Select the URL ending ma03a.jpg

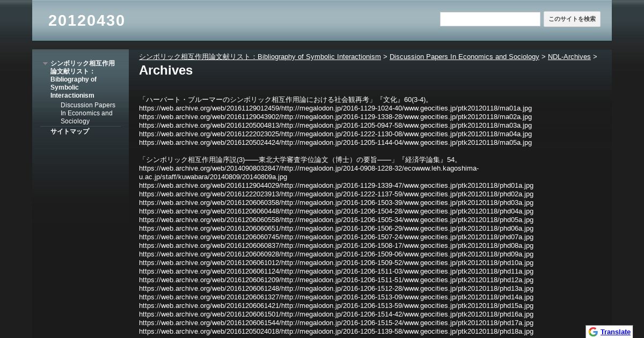coord(335,126)
